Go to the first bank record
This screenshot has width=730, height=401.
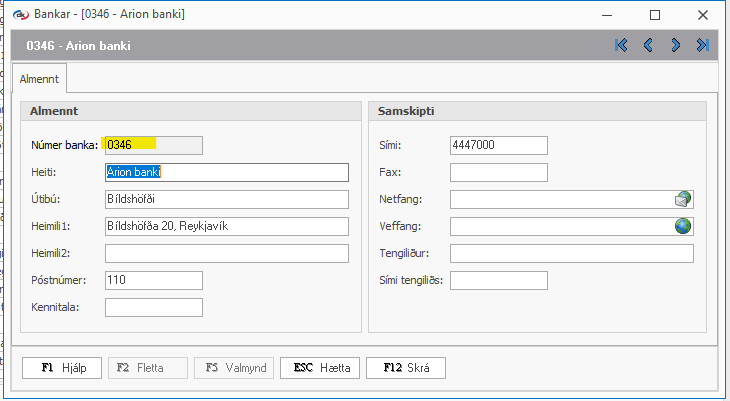coord(621,46)
